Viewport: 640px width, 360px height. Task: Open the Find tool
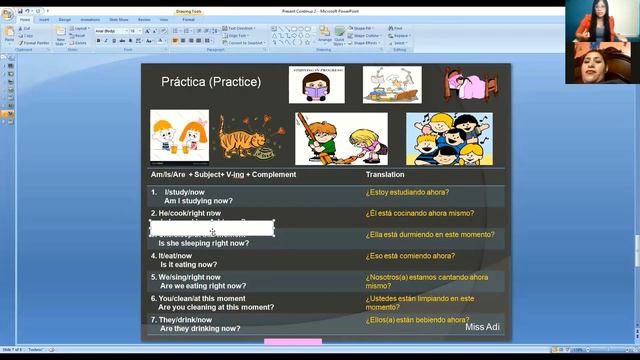point(396,28)
